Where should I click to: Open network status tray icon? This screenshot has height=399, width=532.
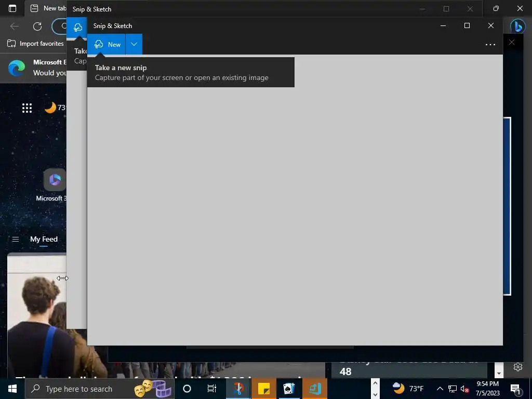[x=453, y=389]
